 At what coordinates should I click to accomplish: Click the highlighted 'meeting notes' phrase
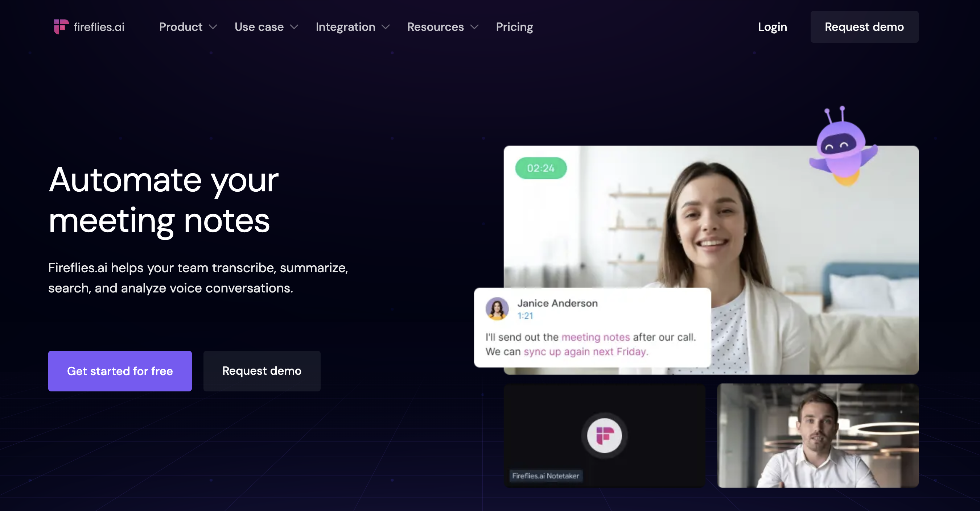tap(596, 337)
